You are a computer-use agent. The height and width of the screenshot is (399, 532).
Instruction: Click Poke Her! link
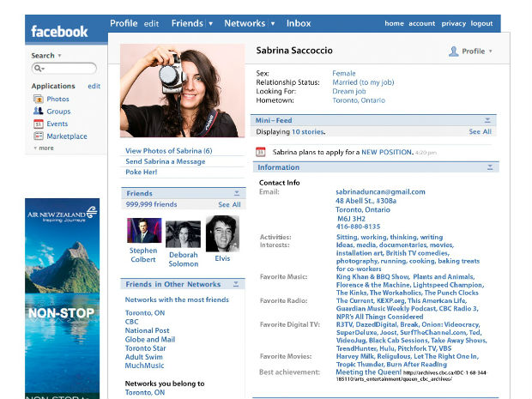141,172
